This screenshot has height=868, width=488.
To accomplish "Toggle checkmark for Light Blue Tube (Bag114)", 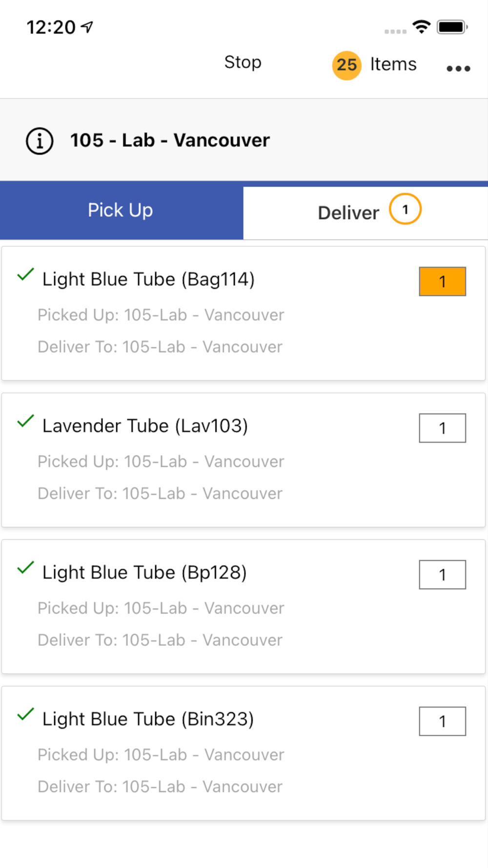I will [x=25, y=275].
